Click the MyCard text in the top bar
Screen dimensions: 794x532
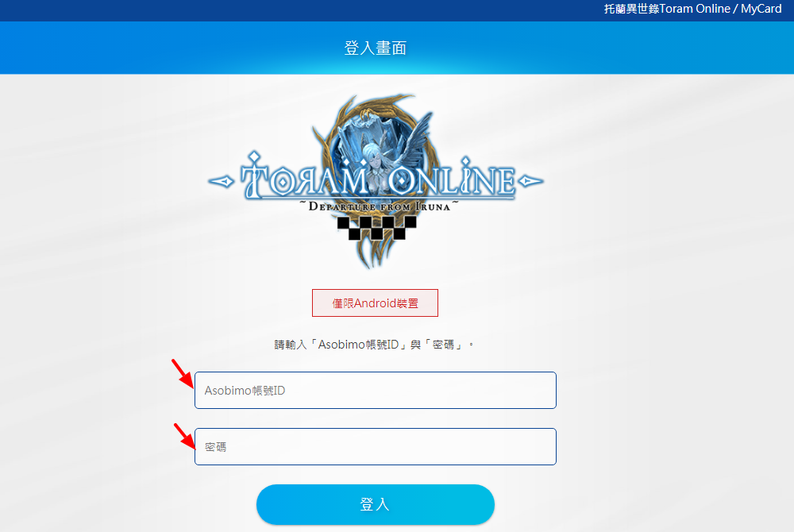coord(761,9)
